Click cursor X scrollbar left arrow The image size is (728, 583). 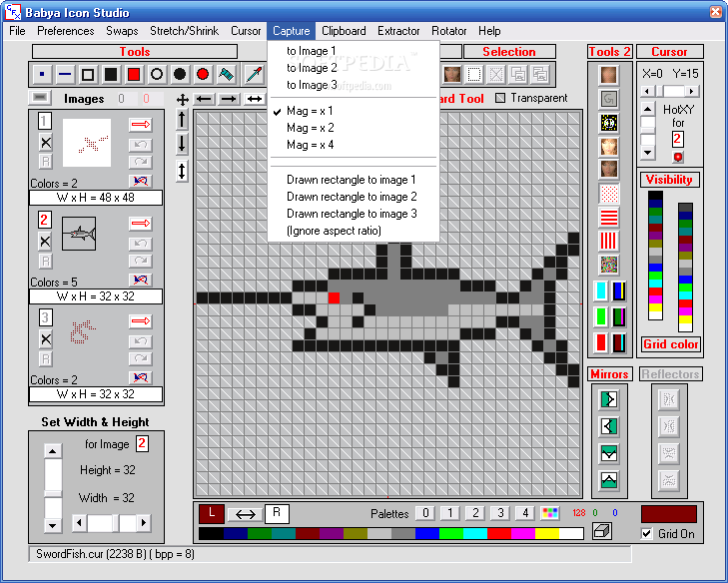[x=647, y=91]
